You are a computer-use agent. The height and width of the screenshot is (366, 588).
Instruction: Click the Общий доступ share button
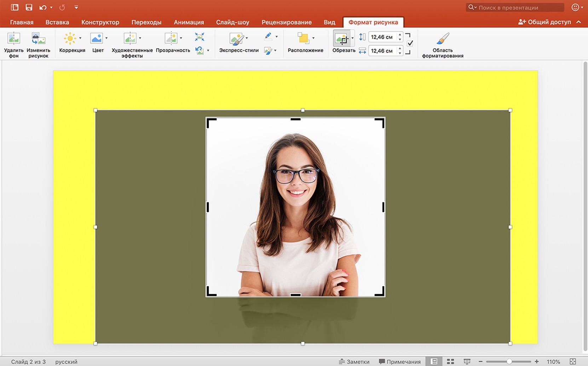[x=544, y=22]
